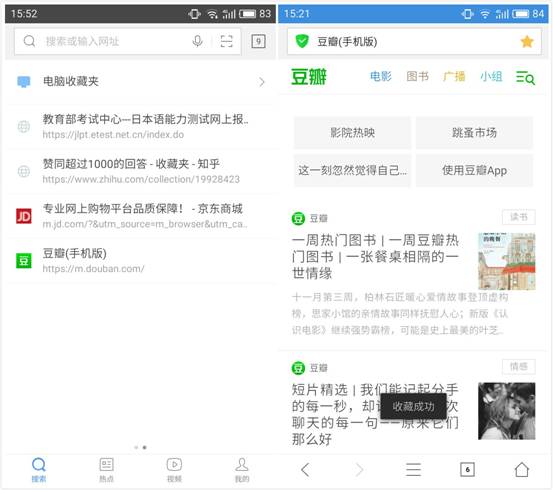Tap the 15:52 clock in the status bar
553x490 pixels.
[x=24, y=14]
